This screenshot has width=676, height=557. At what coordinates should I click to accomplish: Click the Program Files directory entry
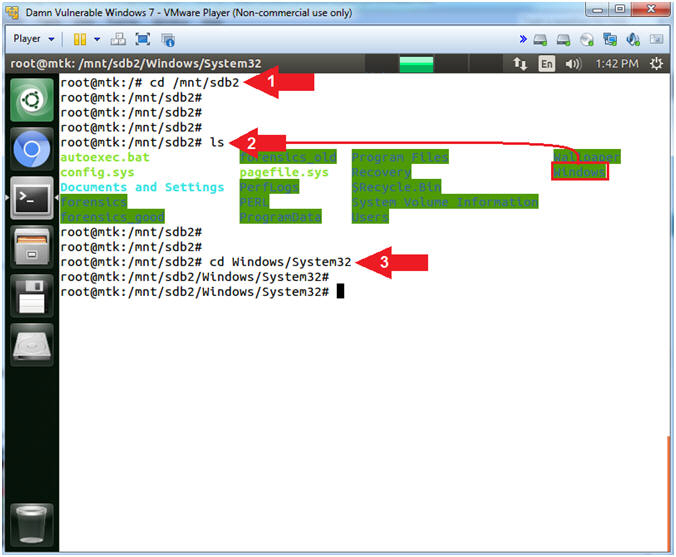[x=400, y=157]
